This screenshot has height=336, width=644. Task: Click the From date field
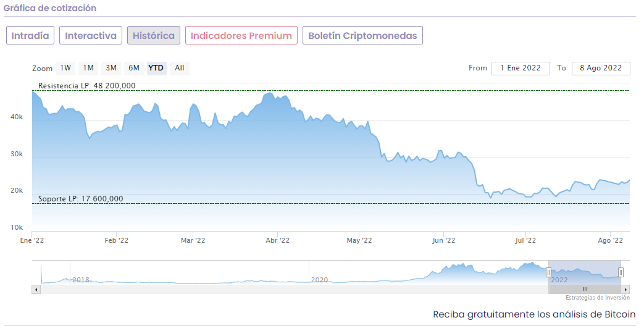[x=521, y=68]
